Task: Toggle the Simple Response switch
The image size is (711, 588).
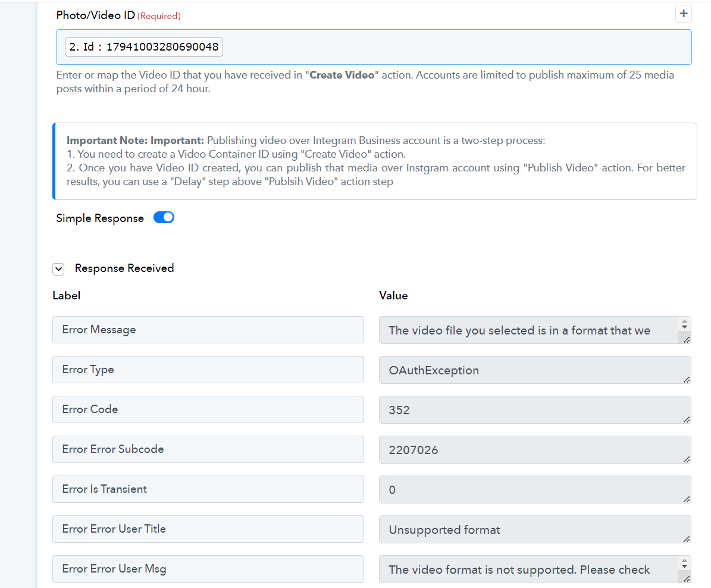Action: pos(164,218)
